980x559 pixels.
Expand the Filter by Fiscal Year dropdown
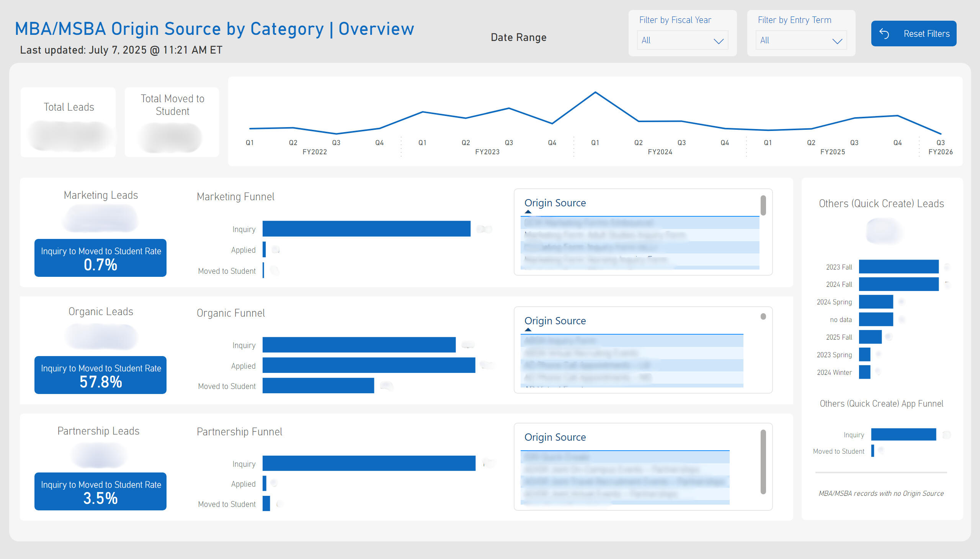[x=718, y=40]
